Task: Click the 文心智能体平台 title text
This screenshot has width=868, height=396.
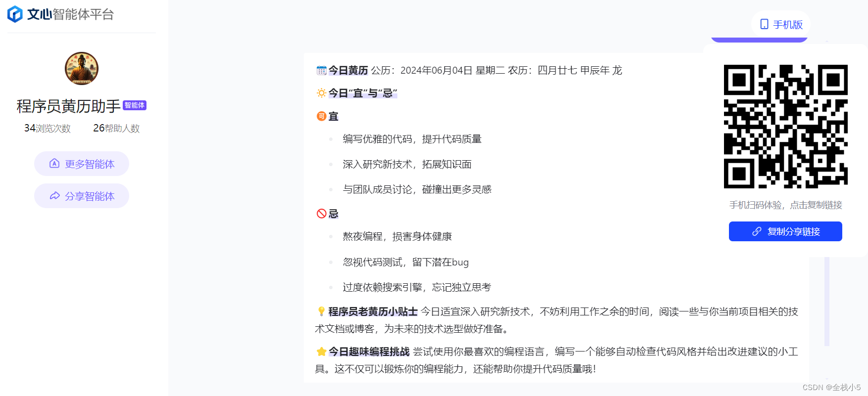Action: click(70, 14)
